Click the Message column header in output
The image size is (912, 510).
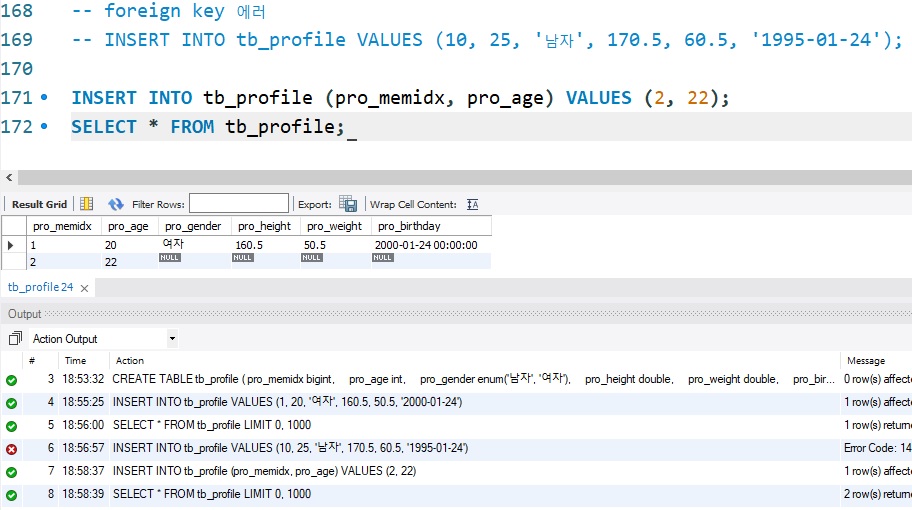click(x=866, y=361)
